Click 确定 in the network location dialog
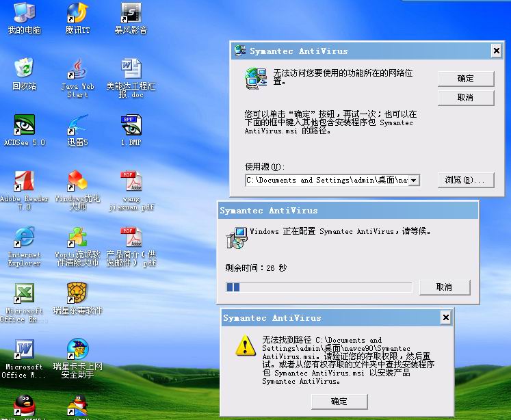 (x=466, y=79)
